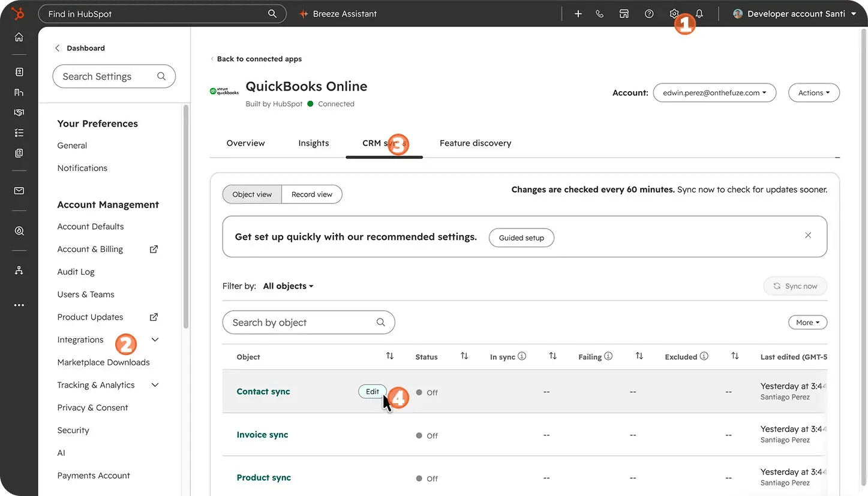
Task: Click the Search by object field
Action: coord(308,323)
